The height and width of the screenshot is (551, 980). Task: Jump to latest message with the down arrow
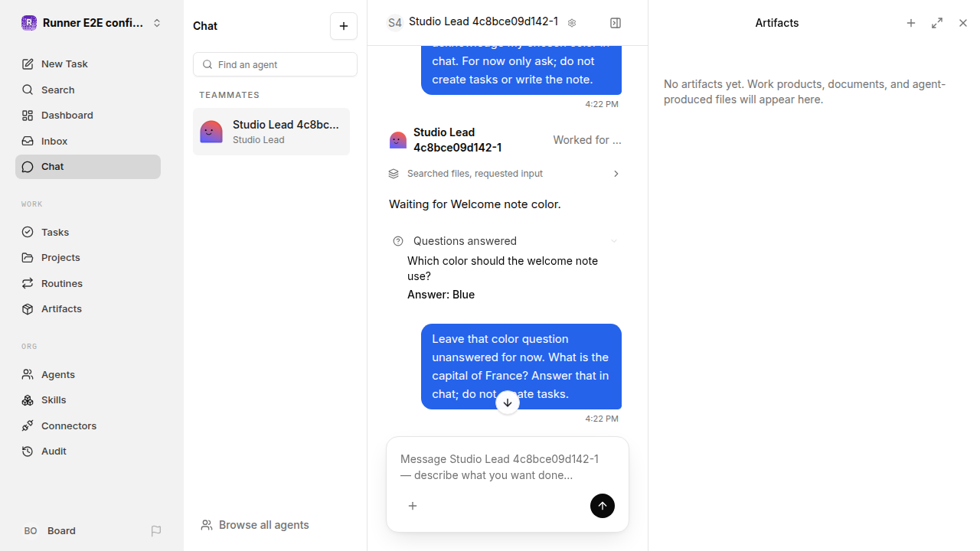pyautogui.click(x=508, y=403)
